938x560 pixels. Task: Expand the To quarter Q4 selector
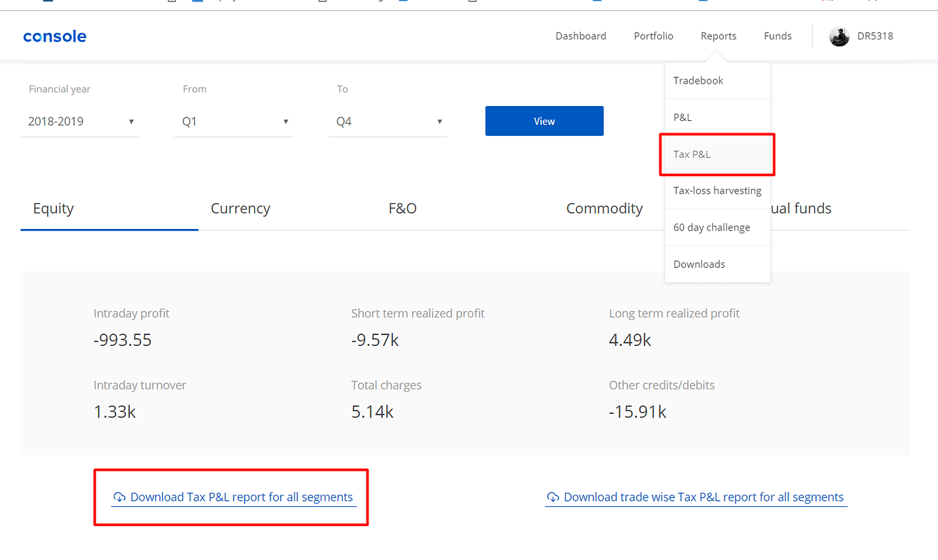388,121
